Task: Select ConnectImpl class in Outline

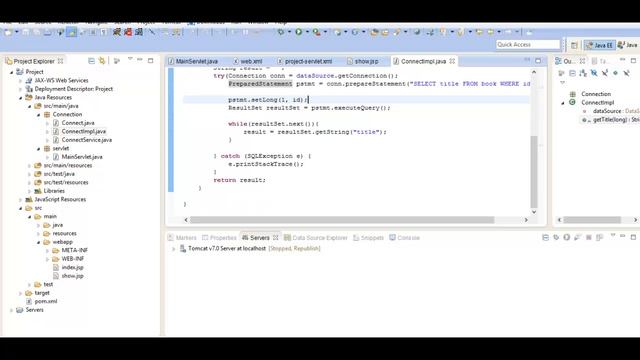Action: 592,102
